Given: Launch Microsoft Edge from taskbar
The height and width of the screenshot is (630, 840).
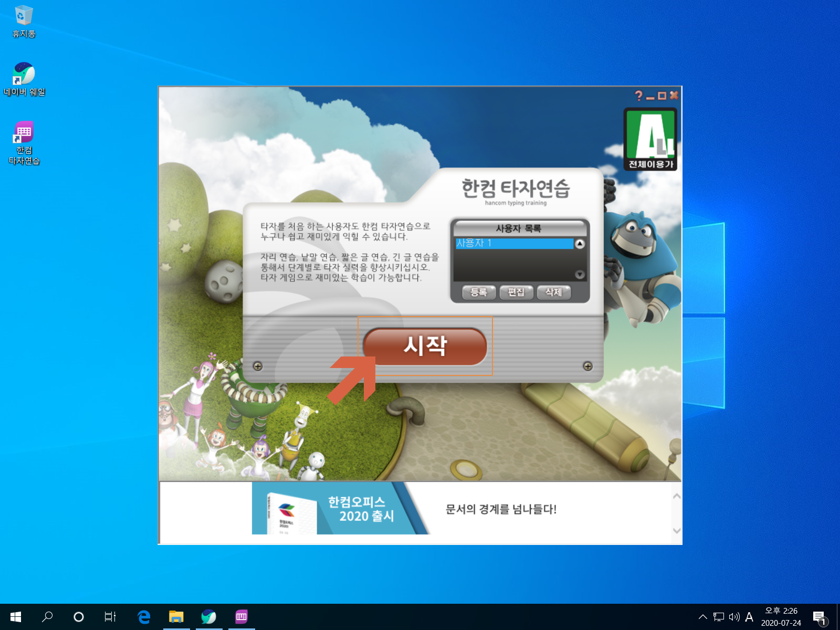Looking at the screenshot, I should point(144,617).
